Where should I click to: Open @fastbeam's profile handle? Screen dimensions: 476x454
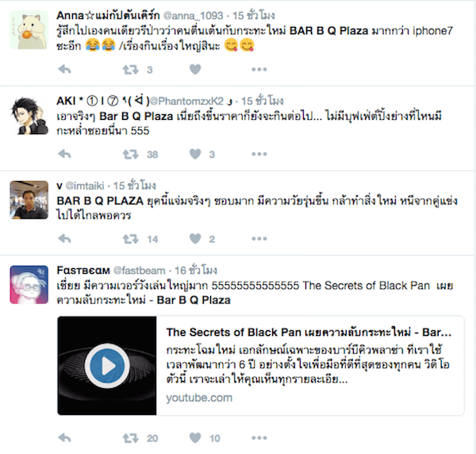click(140, 271)
